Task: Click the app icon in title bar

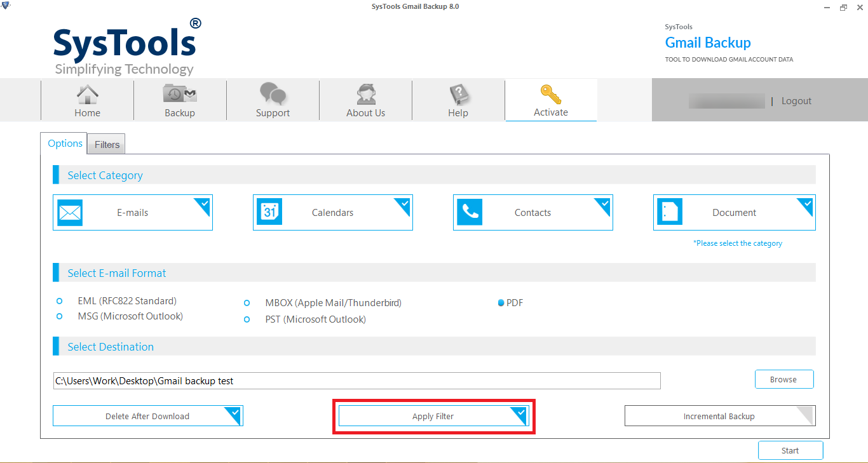Action: point(6,6)
